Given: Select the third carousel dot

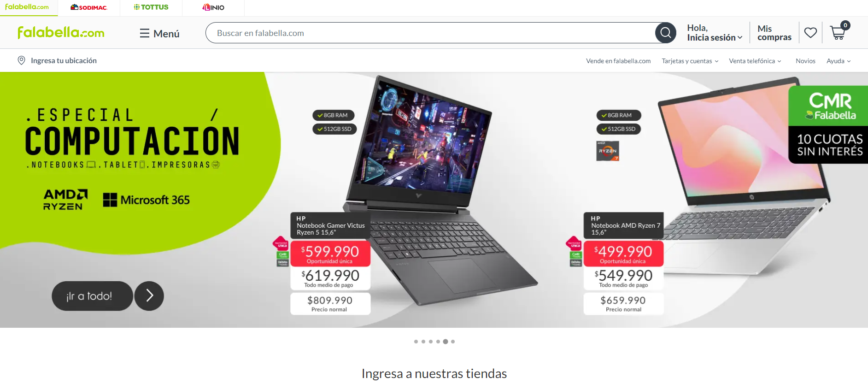Looking at the screenshot, I should pyautogui.click(x=431, y=342).
